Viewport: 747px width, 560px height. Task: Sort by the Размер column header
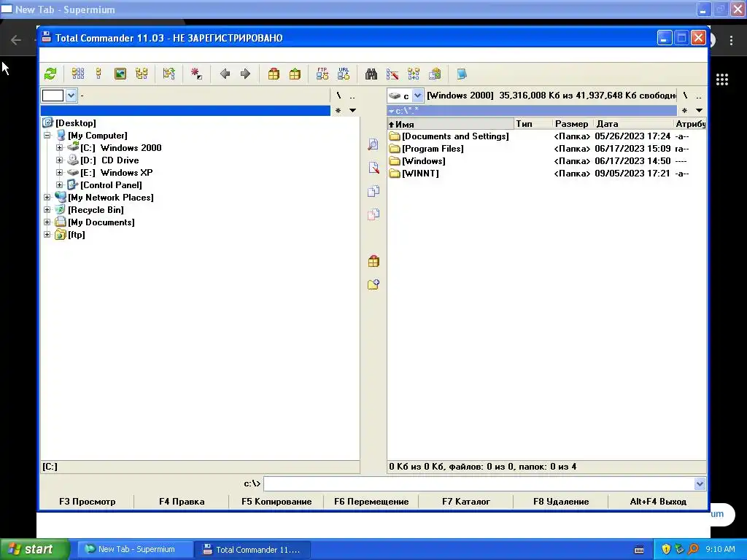[573, 124]
